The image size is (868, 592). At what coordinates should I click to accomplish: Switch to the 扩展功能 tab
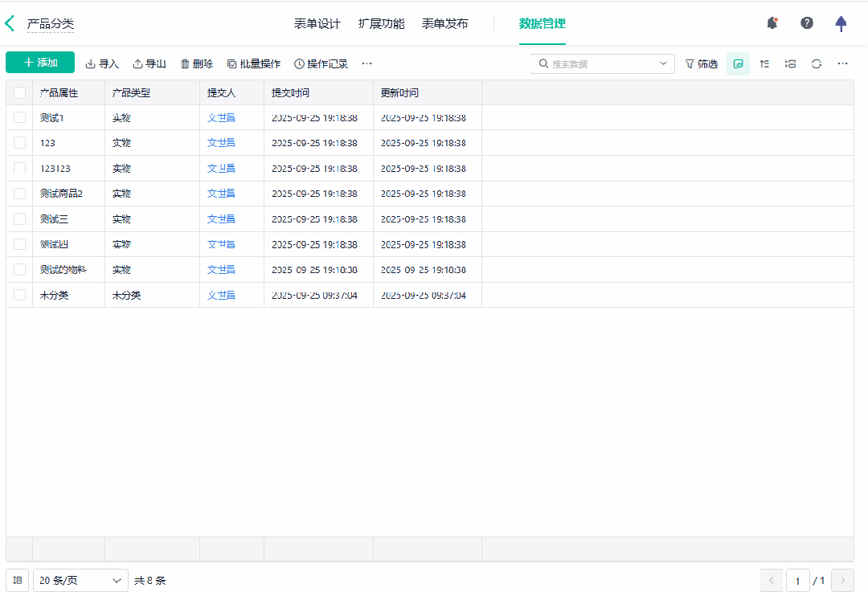(x=381, y=24)
